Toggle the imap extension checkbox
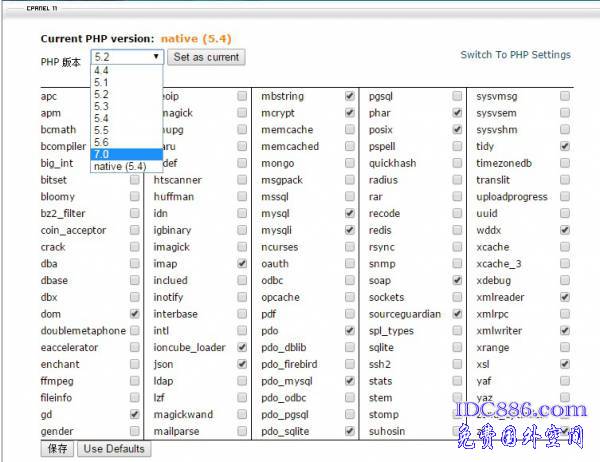 (242, 263)
